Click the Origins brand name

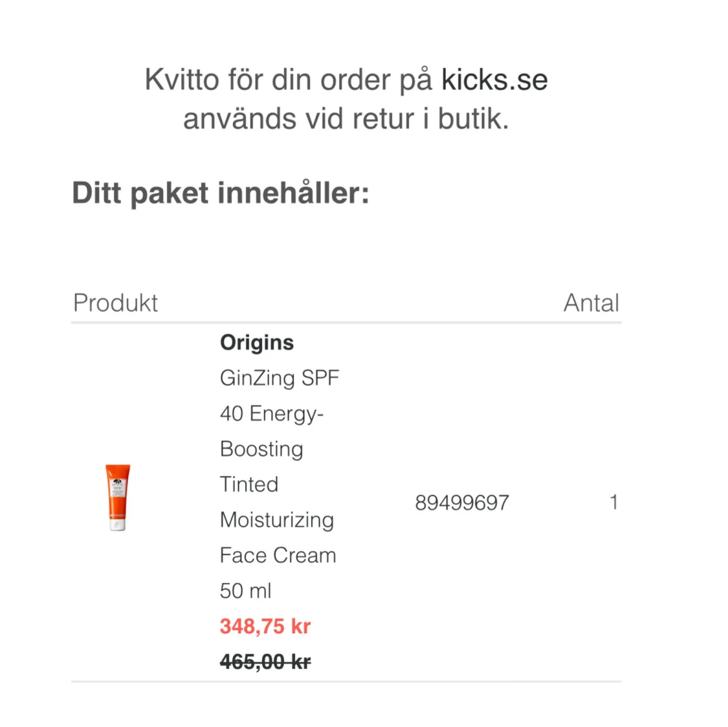[257, 342]
